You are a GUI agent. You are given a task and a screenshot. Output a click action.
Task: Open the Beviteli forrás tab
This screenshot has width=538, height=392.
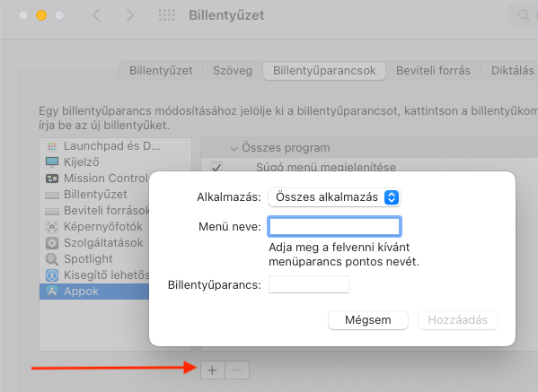[x=433, y=71]
